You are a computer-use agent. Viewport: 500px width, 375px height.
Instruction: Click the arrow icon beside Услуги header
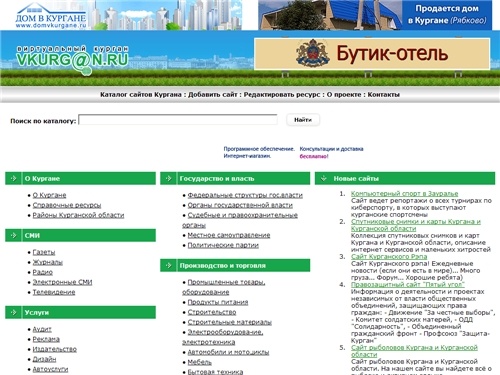click(13, 312)
